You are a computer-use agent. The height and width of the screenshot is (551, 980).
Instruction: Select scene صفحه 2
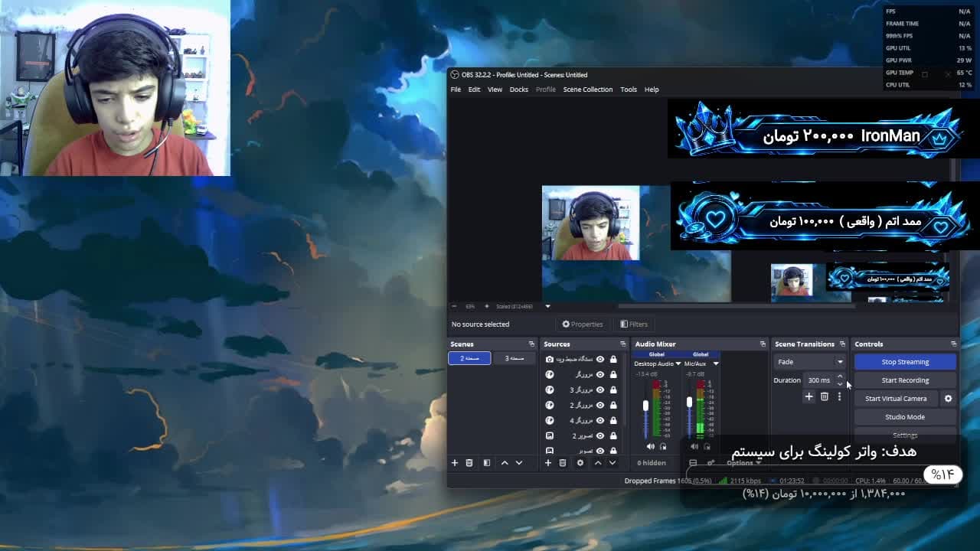pos(469,358)
